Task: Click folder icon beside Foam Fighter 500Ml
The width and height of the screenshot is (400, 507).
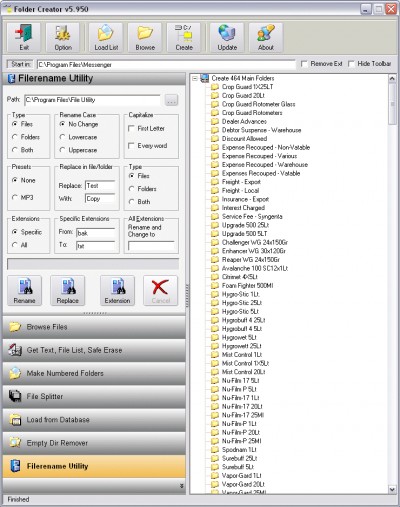Action: coord(215,286)
